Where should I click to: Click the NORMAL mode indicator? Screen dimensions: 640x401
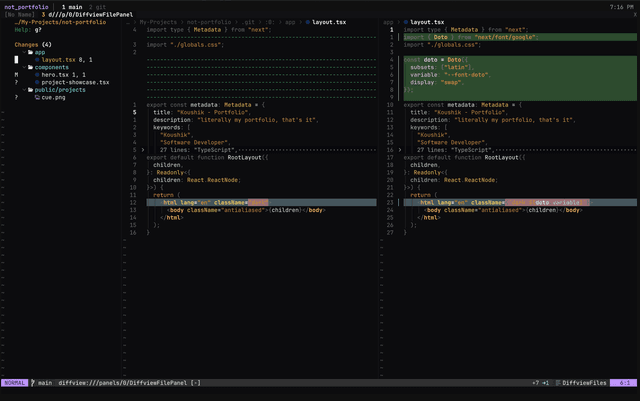[14, 382]
